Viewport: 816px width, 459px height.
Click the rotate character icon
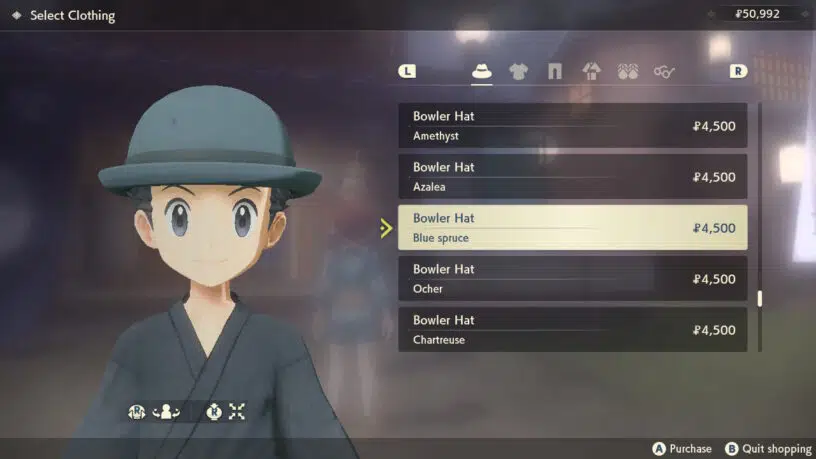(x=166, y=412)
